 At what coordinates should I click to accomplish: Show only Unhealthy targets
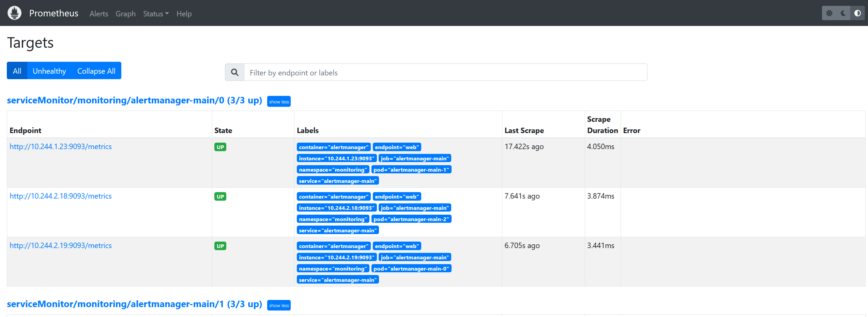coord(49,71)
